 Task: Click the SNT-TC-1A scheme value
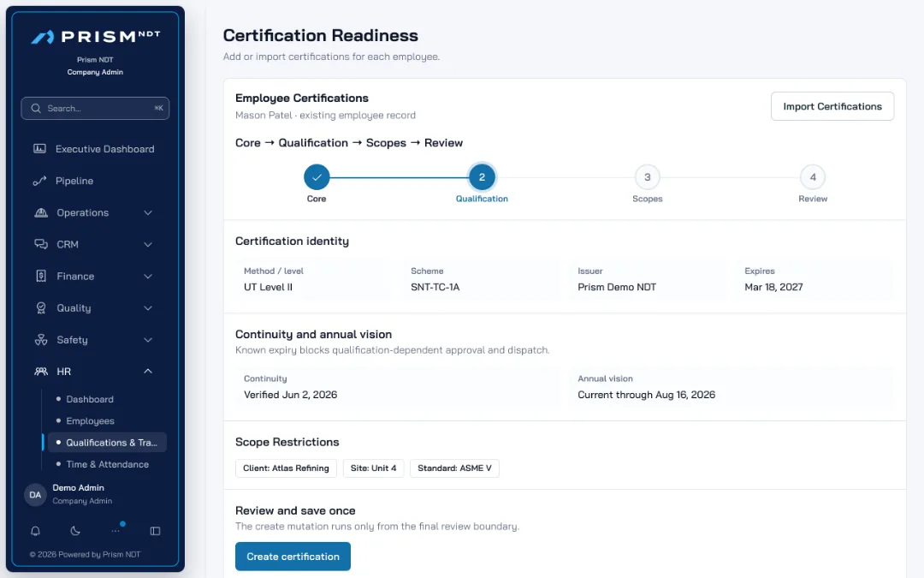[435, 287]
